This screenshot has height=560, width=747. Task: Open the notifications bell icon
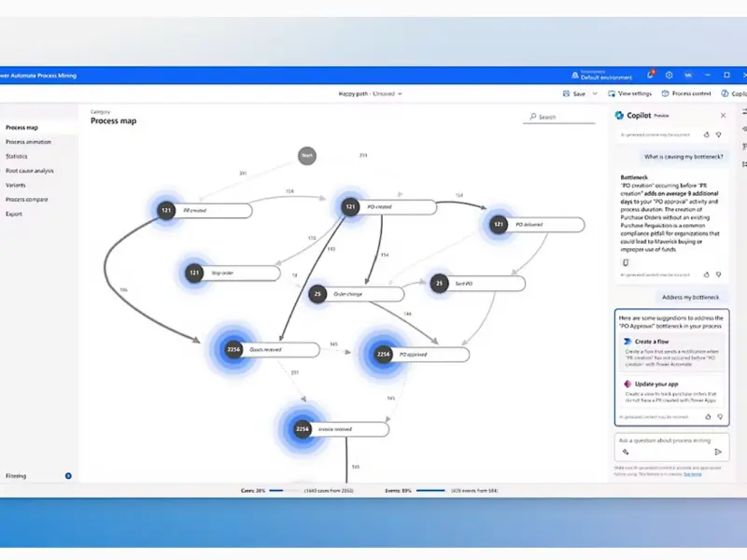tap(651, 75)
